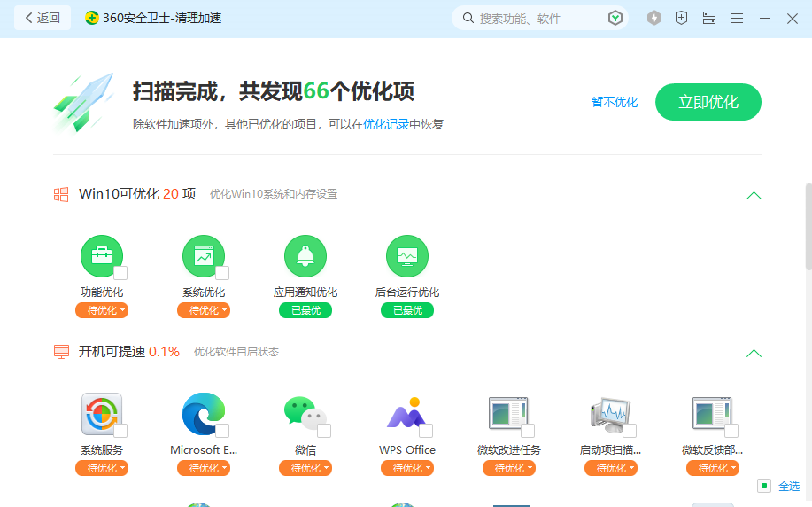Focus the 搜索功能、软件 search field
812x507 pixels.
[538, 19]
